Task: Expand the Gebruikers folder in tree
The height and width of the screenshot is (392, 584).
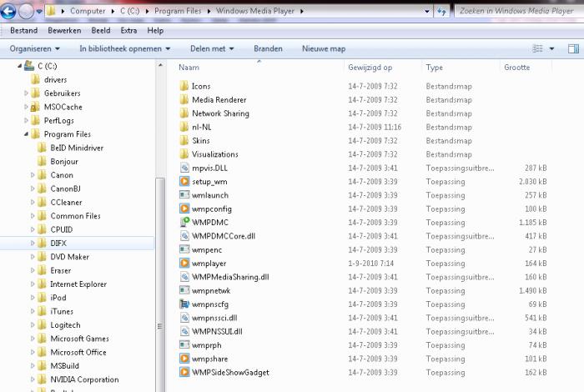Action: coord(26,93)
